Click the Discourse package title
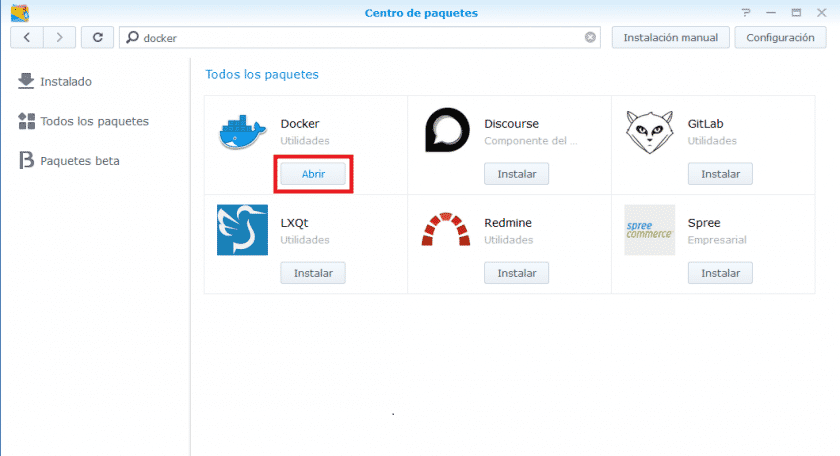 click(511, 124)
